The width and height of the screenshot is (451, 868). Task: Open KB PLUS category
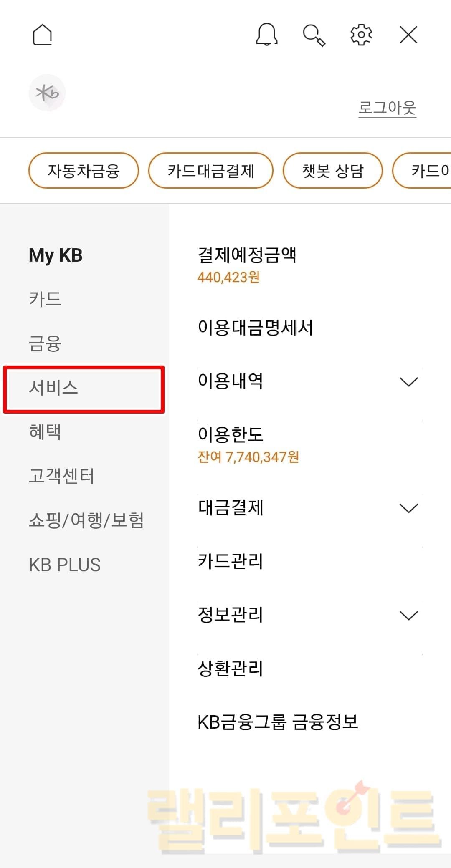(65, 565)
